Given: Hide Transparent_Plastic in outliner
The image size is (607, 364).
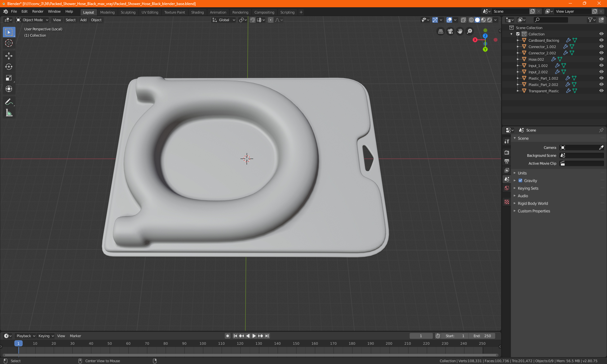Looking at the screenshot, I should [601, 91].
